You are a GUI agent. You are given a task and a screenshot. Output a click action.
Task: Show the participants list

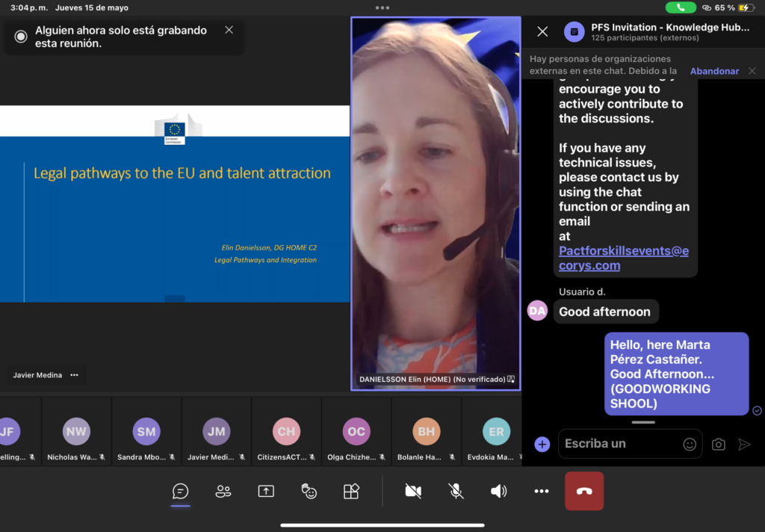pyautogui.click(x=223, y=491)
